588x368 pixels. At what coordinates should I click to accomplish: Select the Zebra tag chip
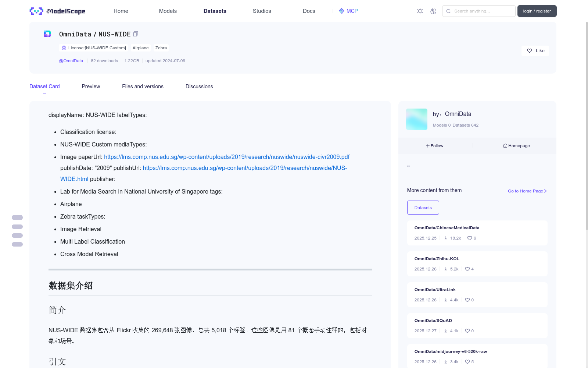(x=161, y=48)
